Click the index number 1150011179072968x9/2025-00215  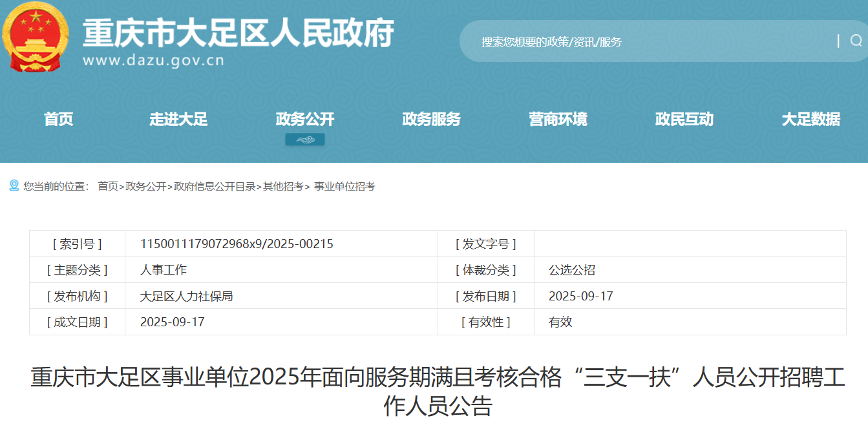pos(237,244)
